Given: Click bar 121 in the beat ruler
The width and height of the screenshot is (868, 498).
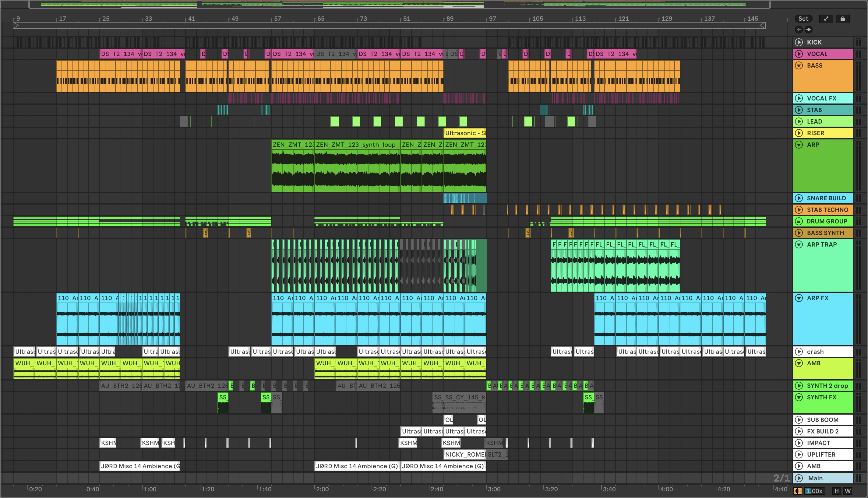Looking at the screenshot, I should [x=623, y=19].
